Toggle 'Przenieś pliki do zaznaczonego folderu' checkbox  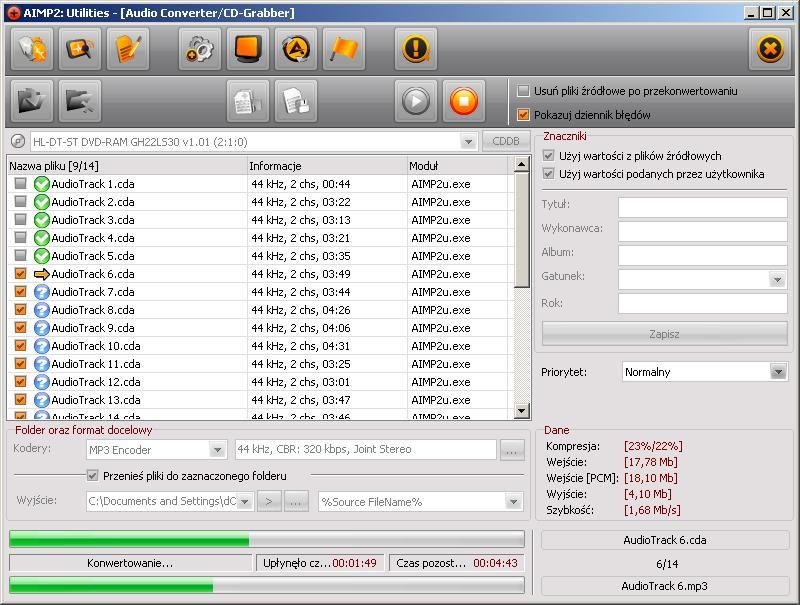click(x=92, y=475)
